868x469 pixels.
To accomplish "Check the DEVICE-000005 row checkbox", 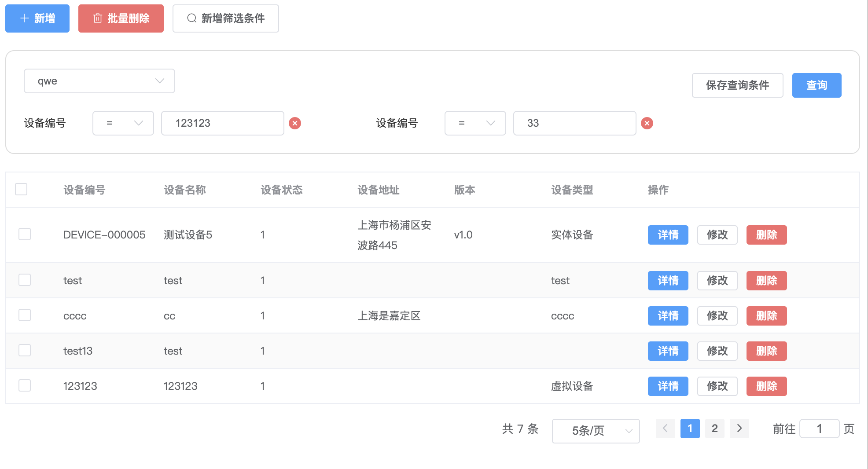I will pyautogui.click(x=25, y=234).
